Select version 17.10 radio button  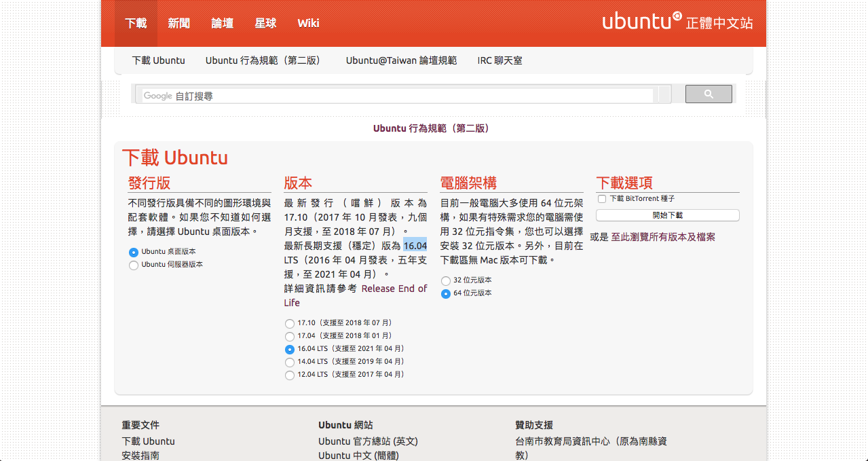coord(290,323)
